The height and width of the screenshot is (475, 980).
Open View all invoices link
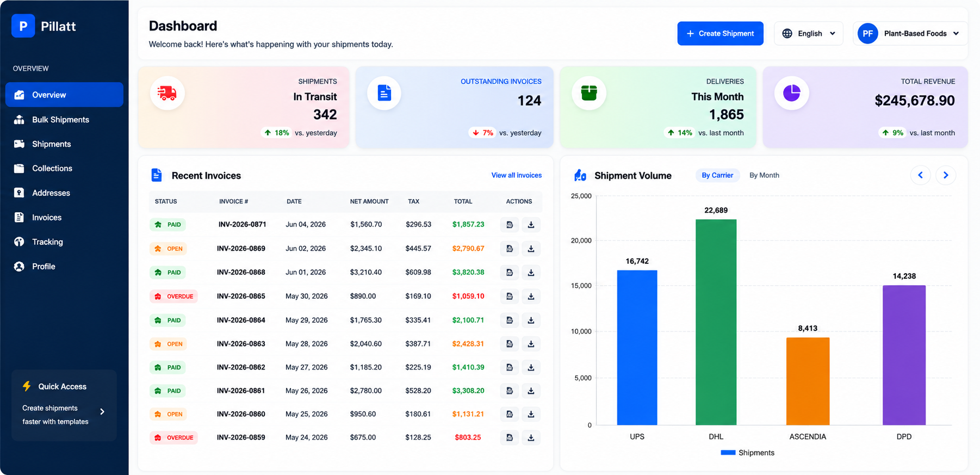point(516,175)
